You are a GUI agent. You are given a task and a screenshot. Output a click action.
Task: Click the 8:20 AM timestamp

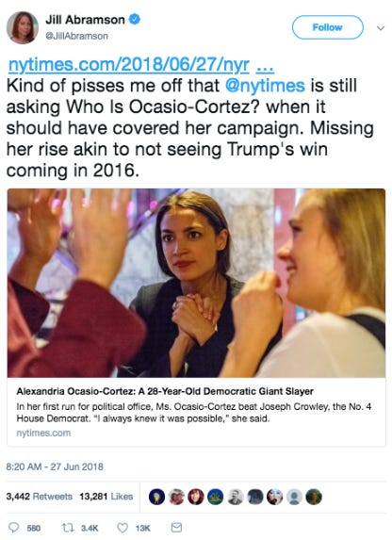pos(55,466)
